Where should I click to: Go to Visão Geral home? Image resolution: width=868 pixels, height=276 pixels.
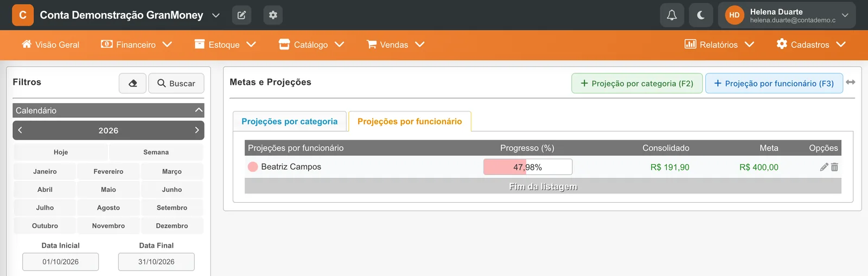[50, 45]
